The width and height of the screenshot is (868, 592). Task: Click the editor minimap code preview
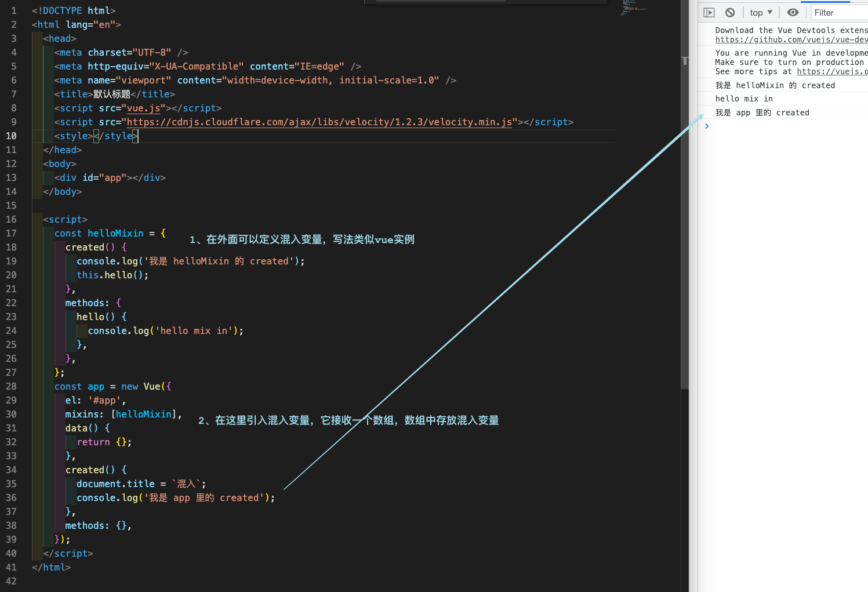pyautogui.click(x=633, y=7)
